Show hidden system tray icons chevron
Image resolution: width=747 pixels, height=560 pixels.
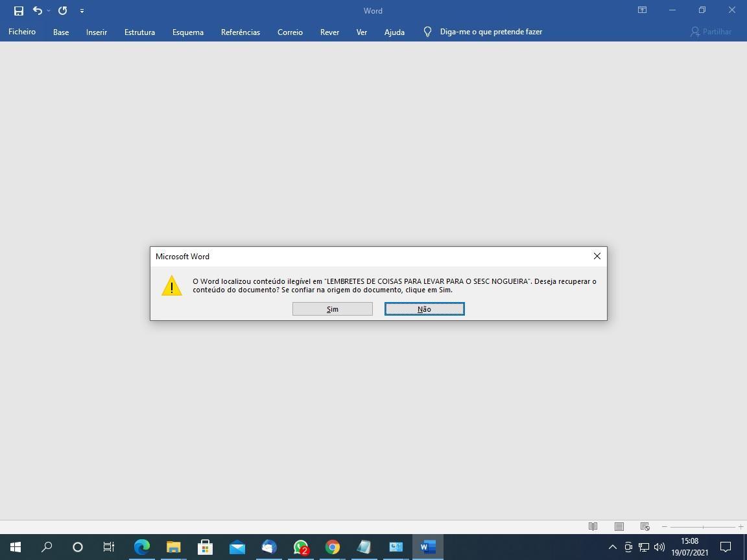[x=613, y=547]
